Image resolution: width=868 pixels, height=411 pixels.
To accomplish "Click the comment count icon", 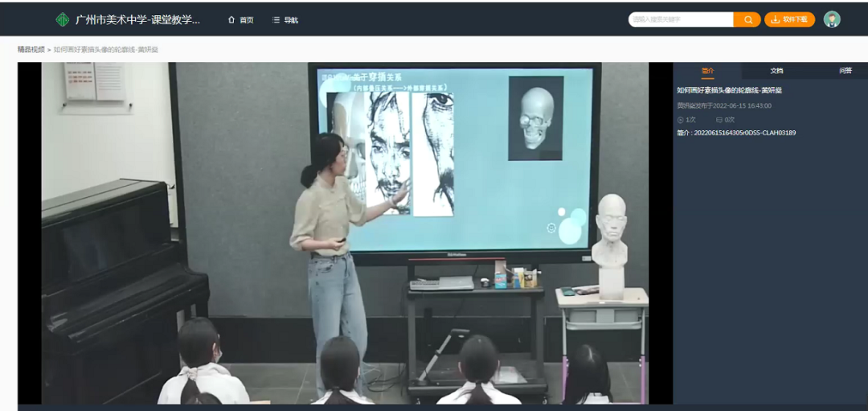I will point(719,120).
